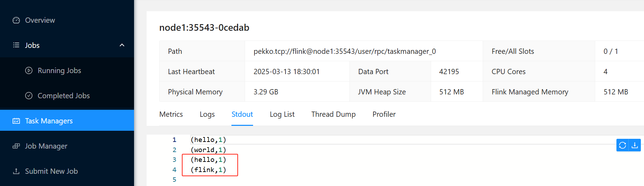Select the Stdout tab

[x=242, y=114]
